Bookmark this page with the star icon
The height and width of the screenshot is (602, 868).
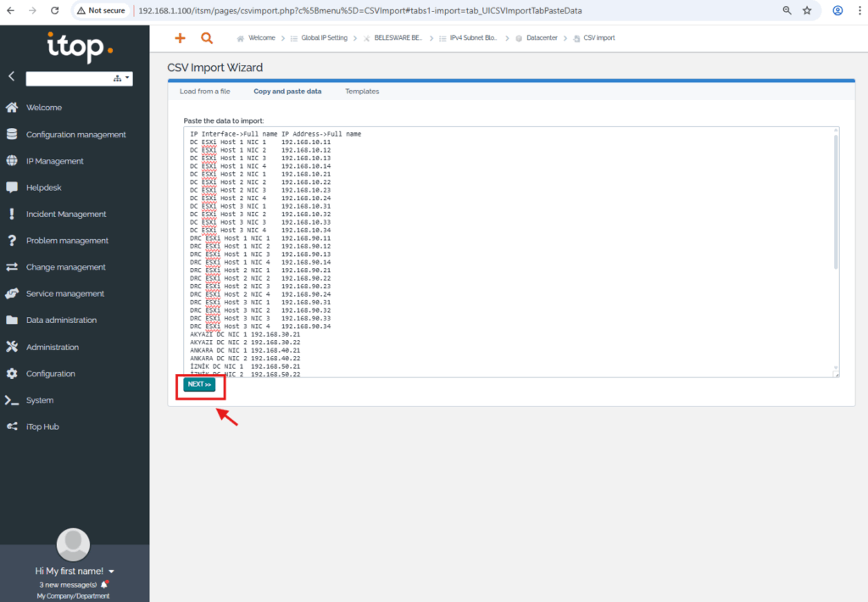point(807,11)
